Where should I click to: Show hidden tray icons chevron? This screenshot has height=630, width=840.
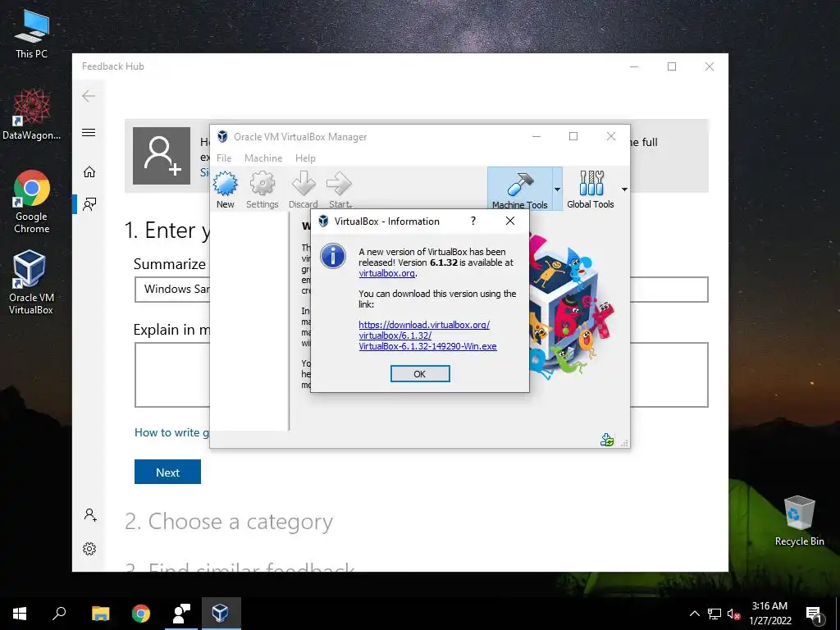click(694, 614)
